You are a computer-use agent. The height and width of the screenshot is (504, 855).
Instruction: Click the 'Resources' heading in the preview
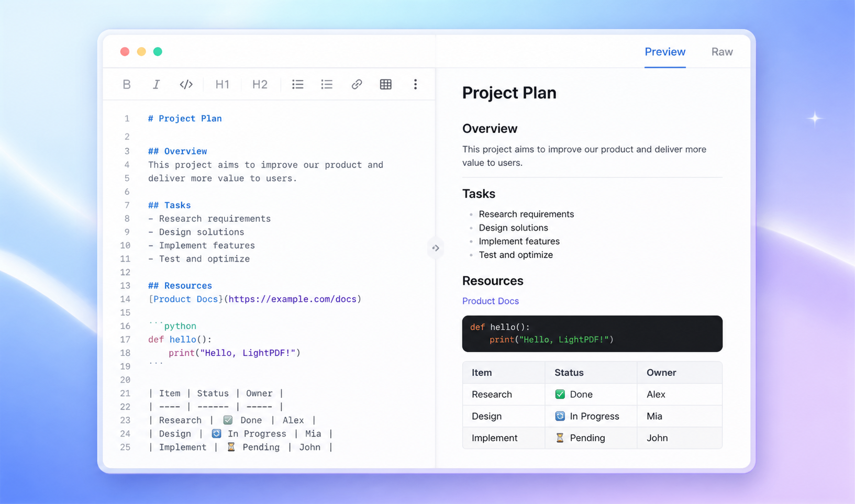click(x=493, y=281)
